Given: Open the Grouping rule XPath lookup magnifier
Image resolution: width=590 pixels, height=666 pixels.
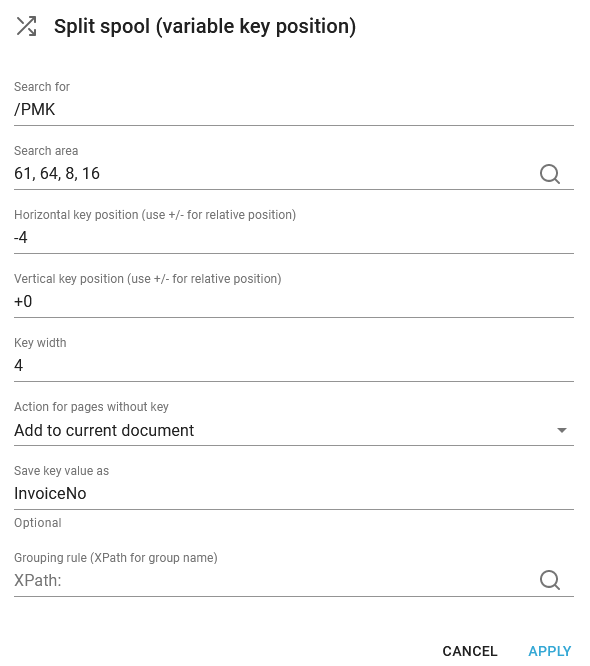Looking at the screenshot, I should coord(550,580).
